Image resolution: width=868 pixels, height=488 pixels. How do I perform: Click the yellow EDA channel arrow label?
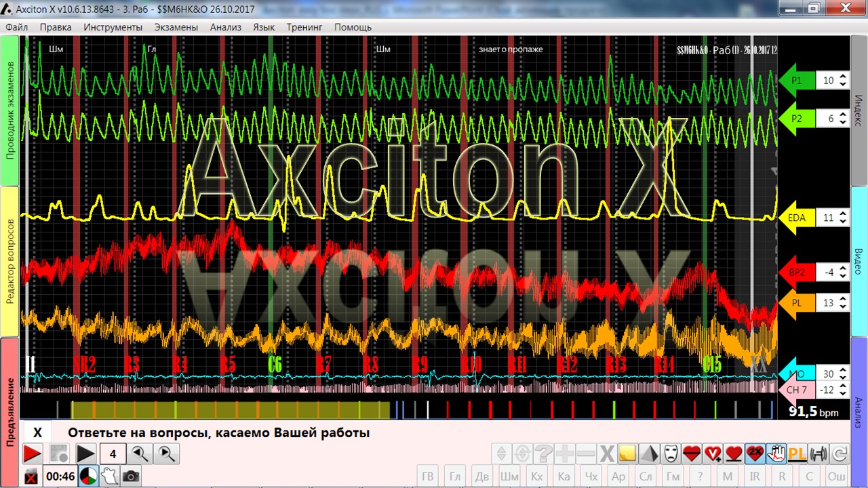(x=796, y=218)
